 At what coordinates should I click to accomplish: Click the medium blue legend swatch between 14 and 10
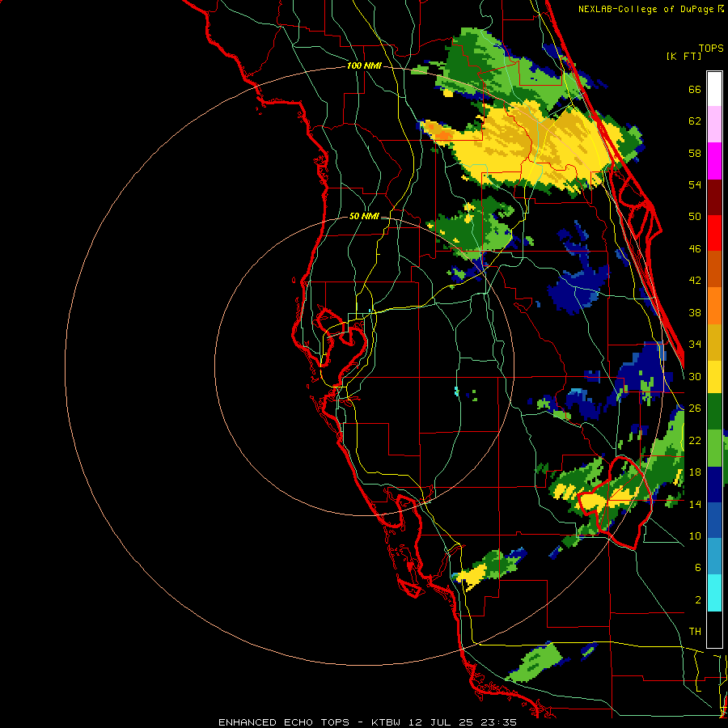714,521
